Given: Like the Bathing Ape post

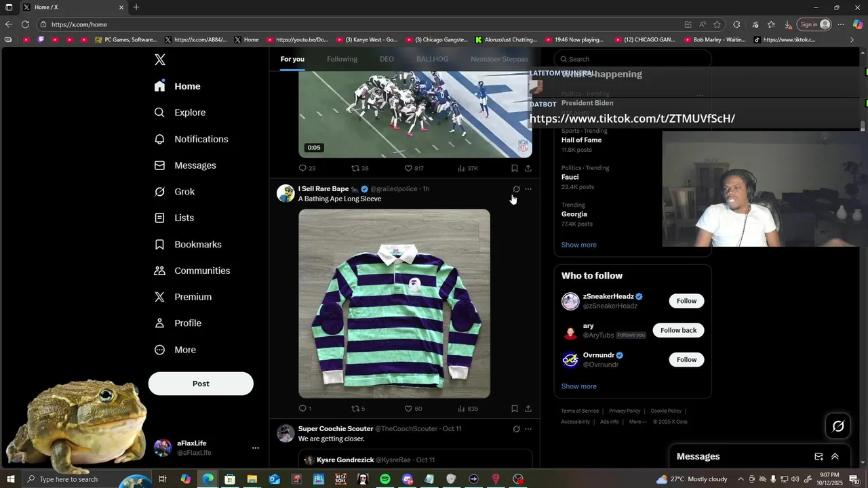Looking at the screenshot, I should point(413,409).
